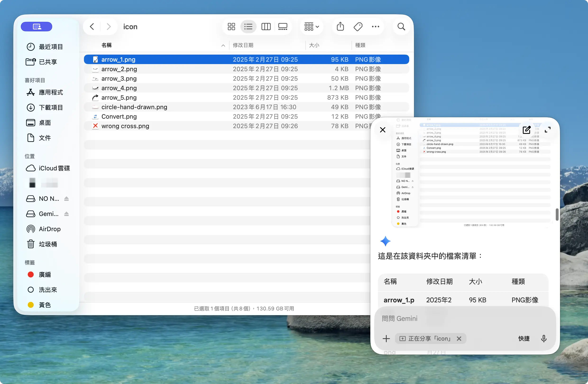Image resolution: width=588 pixels, height=384 pixels.
Task: Switch Finder to icon grid view
Action: [x=231, y=27]
